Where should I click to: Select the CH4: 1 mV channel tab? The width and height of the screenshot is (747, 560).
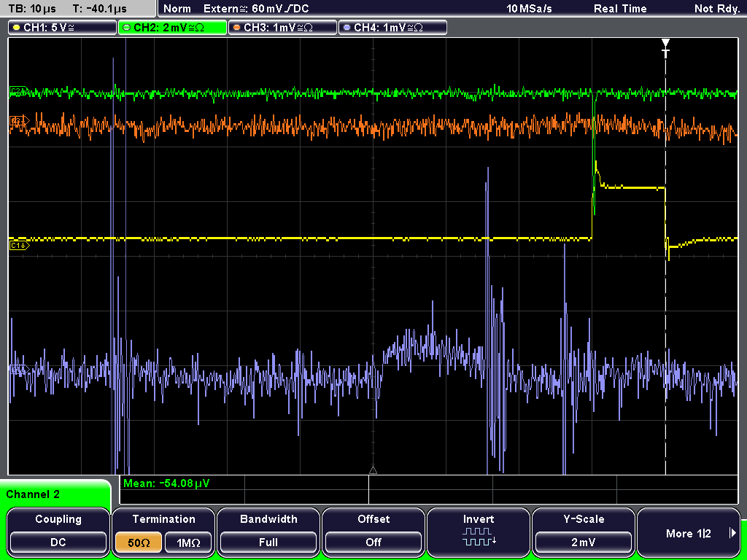pos(392,28)
